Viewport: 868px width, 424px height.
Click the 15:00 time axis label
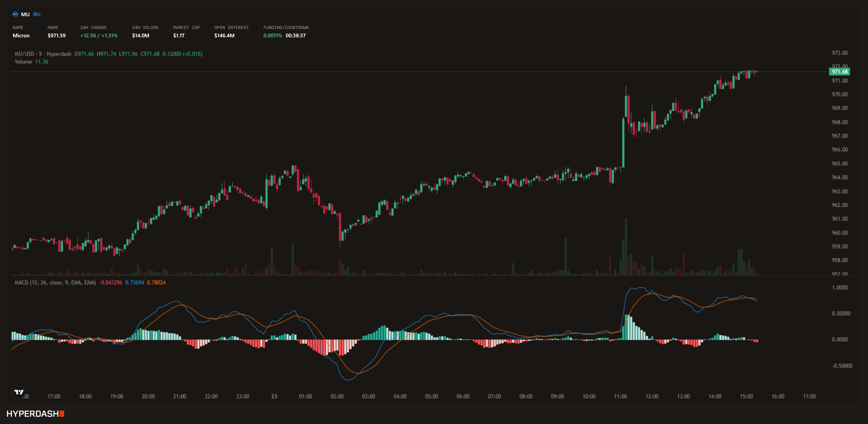coord(746,396)
